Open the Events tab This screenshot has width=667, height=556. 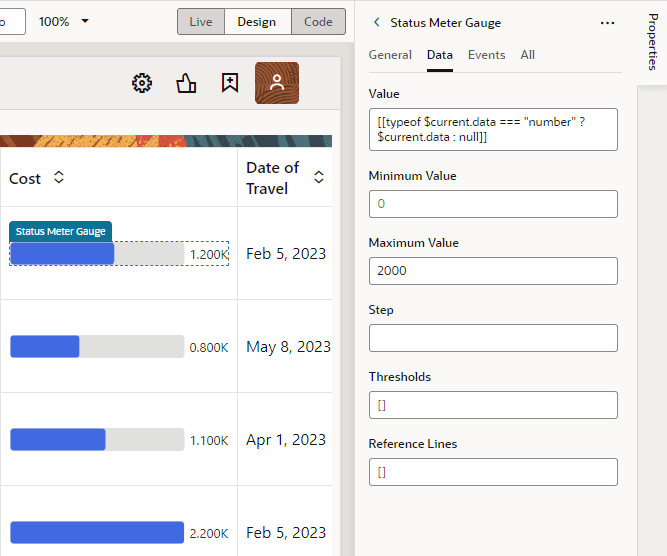click(x=487, y=55)
